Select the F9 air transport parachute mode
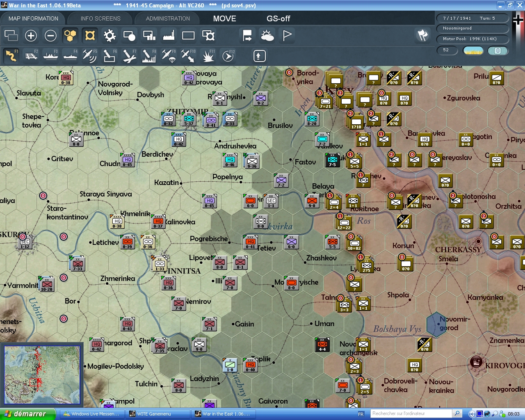This screenshot has height=420, width=525. [x=169, y=56]
